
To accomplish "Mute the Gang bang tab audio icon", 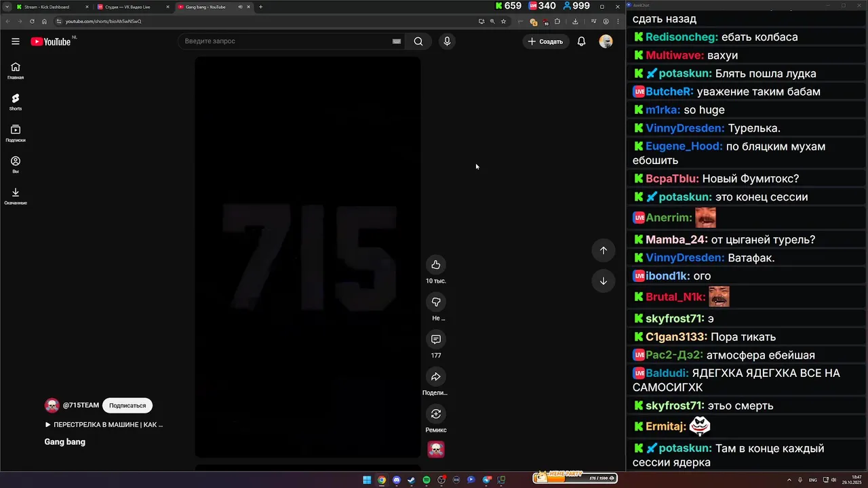I will 240,7.
